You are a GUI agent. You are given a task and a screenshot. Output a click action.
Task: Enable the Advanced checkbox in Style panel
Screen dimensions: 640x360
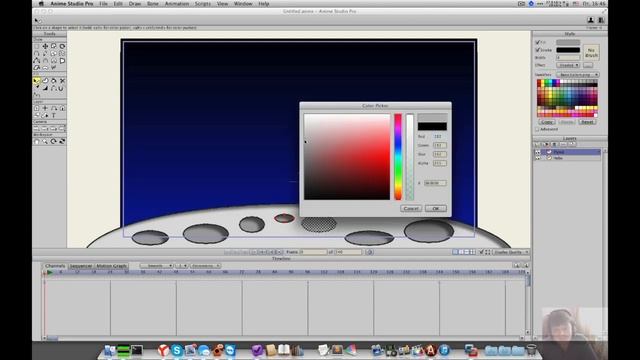(537, 129)
